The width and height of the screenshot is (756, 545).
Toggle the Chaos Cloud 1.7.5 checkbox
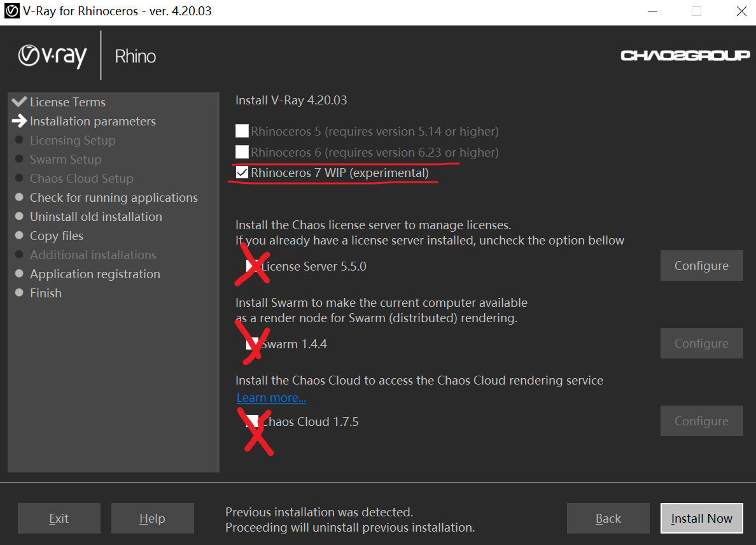tap(252, 421)
